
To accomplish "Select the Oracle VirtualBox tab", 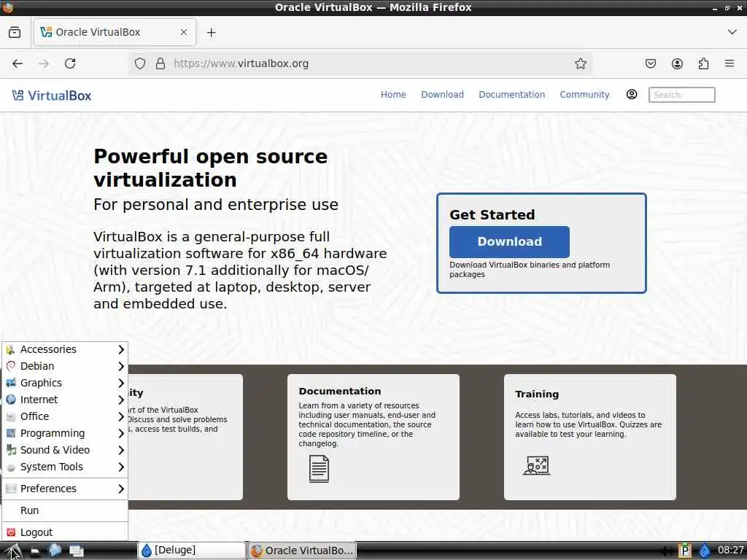I will 115,32.
